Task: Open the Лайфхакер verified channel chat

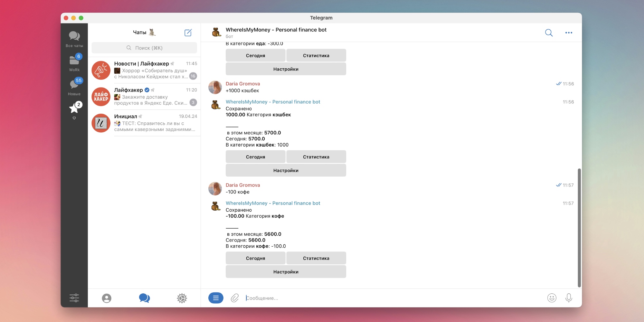Action: tap(144, 97)
